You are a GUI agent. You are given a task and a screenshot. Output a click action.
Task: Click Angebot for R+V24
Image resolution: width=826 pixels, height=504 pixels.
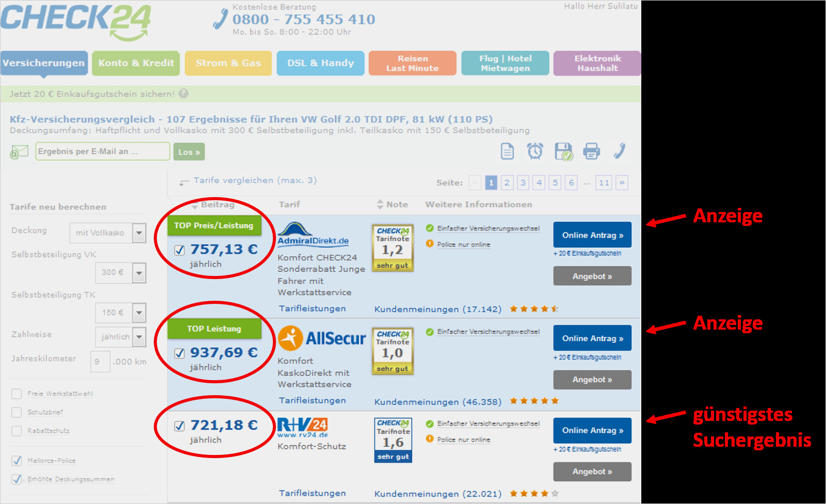[592, 472]
